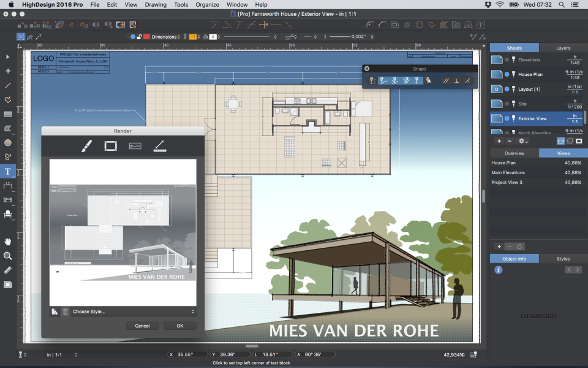Add a new sheet with plus button
This screenshot has width=588, height=368.
(499, 141)
